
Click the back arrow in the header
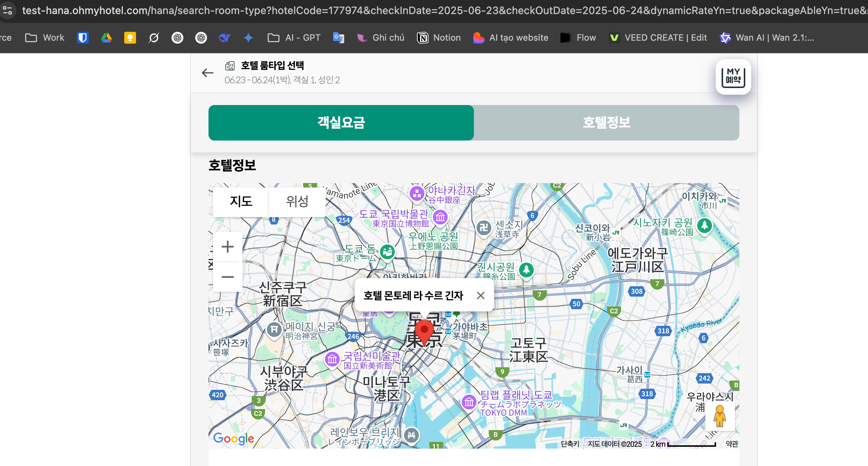coord(208,73)
